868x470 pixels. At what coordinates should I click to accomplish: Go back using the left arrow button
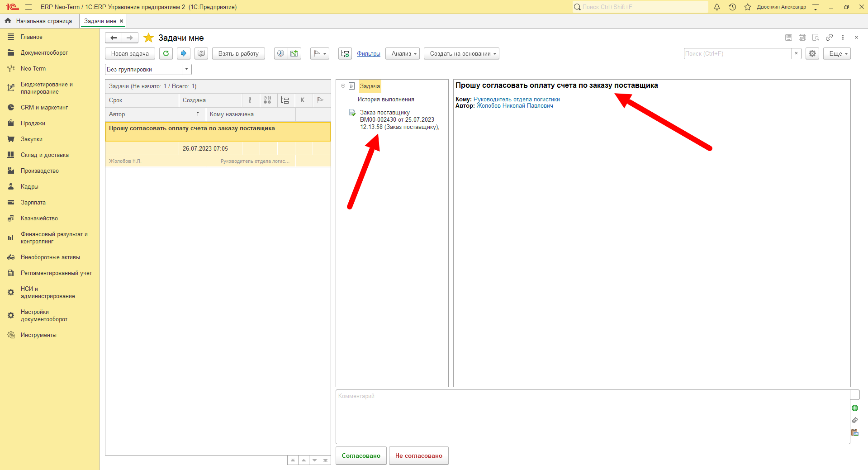coord(114,38)
